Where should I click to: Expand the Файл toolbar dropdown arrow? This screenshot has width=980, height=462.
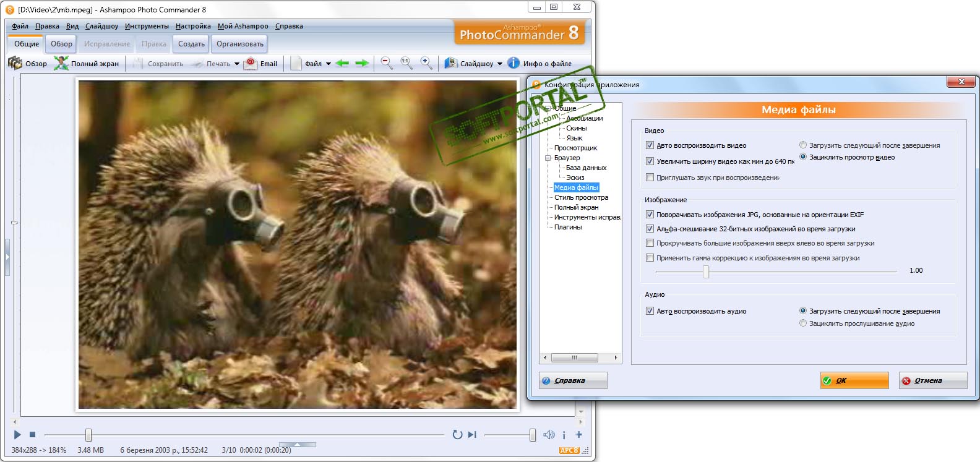[x=329, y=64]
